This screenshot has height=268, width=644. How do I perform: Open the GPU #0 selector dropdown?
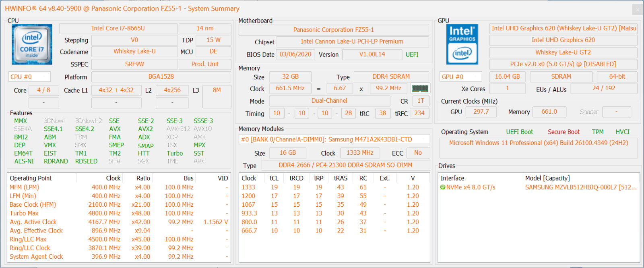(x=461, y=77)
